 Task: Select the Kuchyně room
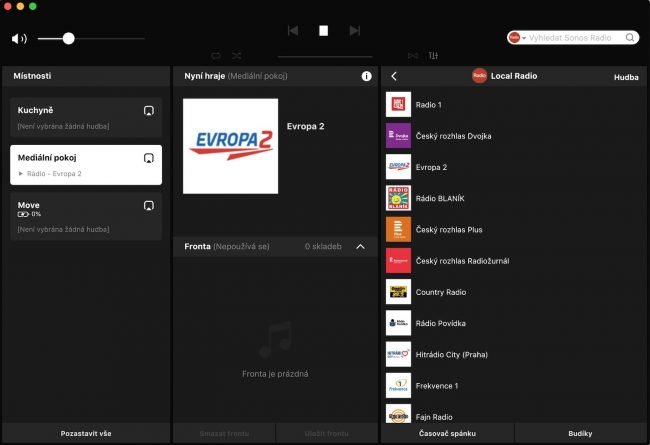[86, 117]
